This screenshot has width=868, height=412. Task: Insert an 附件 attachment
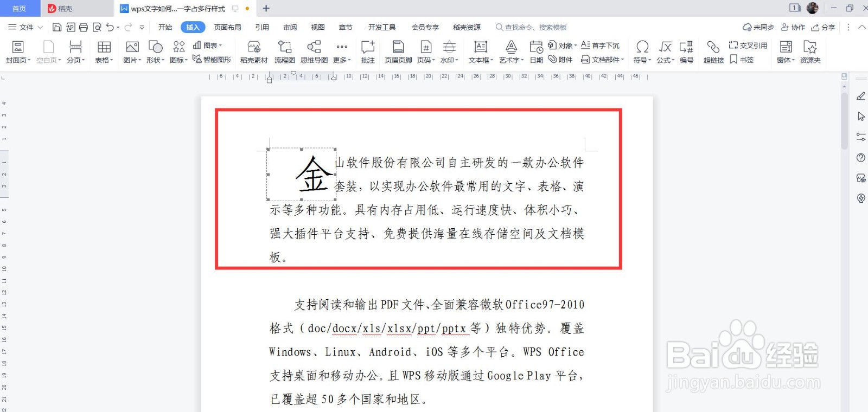[x=560, y=60]
